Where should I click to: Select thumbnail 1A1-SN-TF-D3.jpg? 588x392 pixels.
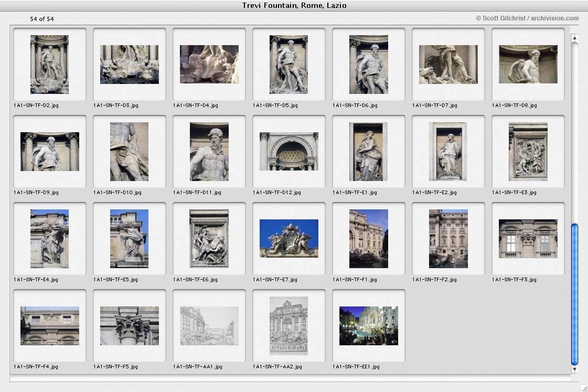[130, 65]
